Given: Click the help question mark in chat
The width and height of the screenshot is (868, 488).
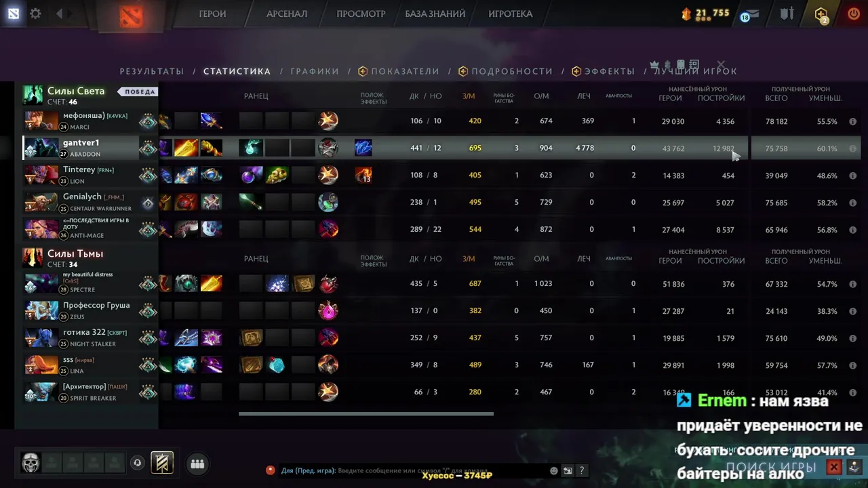Looking at the screenshot, I should point(581,470).
